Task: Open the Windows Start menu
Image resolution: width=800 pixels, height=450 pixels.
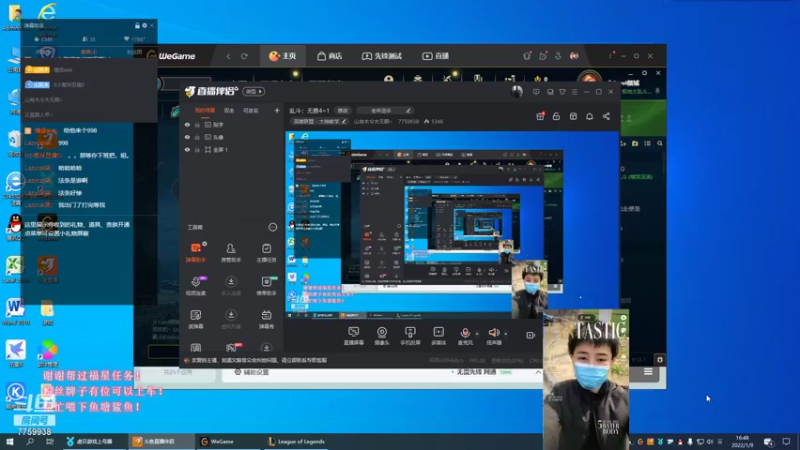Action: click(10, 441)
